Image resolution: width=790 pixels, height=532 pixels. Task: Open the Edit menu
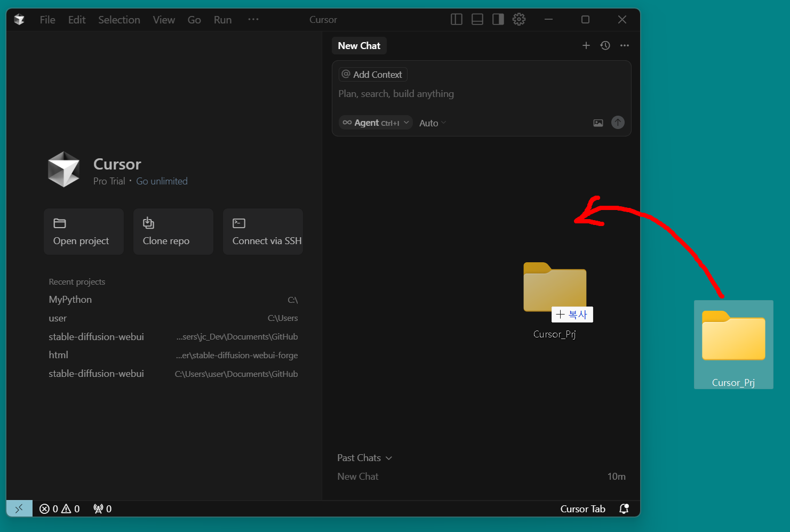[x=77, y=20]
